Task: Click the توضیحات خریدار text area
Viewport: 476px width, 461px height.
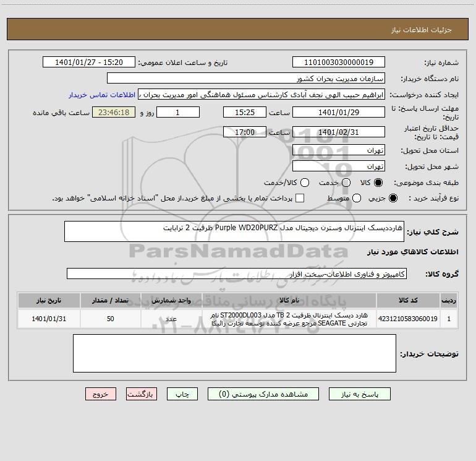Action: point(234,353)
